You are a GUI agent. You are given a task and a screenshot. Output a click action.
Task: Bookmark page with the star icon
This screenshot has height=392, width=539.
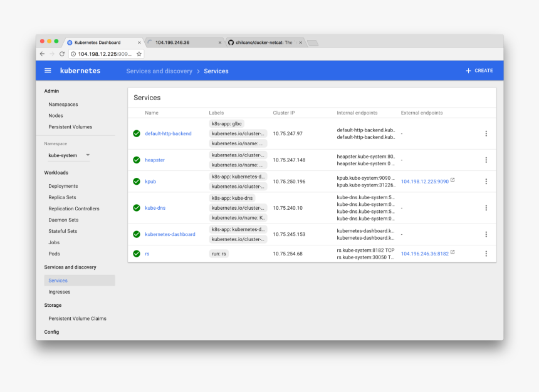139,54
